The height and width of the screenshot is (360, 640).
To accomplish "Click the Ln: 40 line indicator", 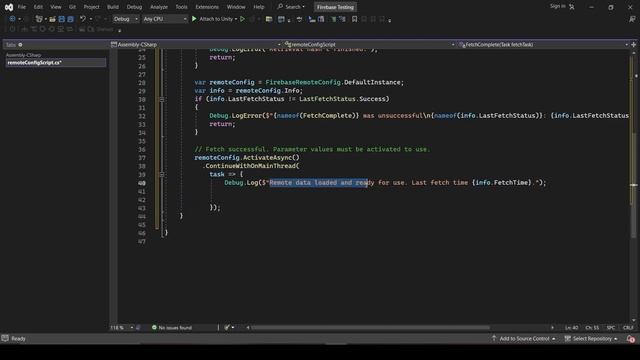I will click(572, 328).
